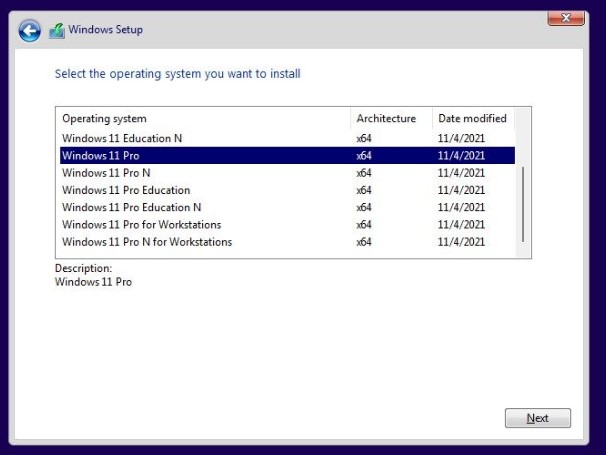Click Next to continue setup
The width and height of the screenshot is (606, 455).
click(x=538, y=418)
